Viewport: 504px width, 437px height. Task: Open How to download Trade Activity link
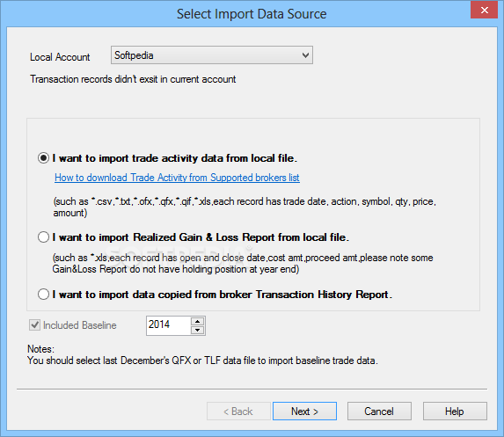(177, 178)
